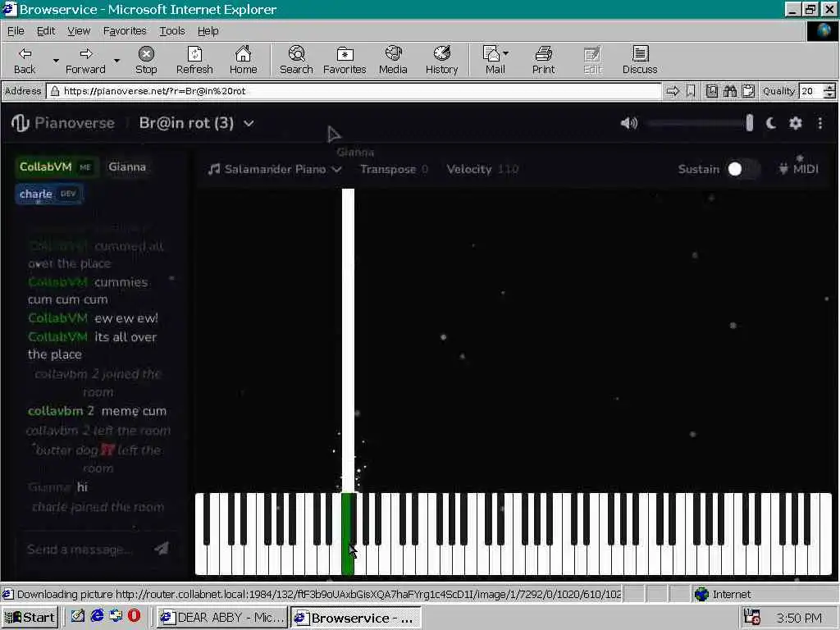Click the binoculars find icon

(729, 91)
